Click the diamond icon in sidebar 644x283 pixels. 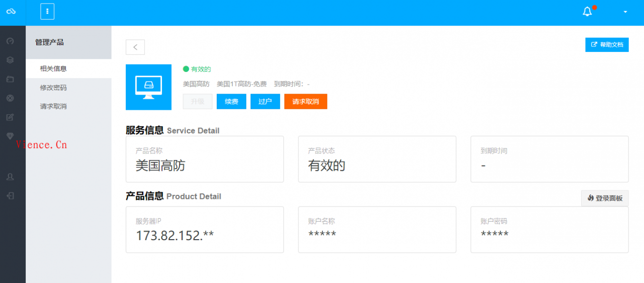click(x=10, y=136)
